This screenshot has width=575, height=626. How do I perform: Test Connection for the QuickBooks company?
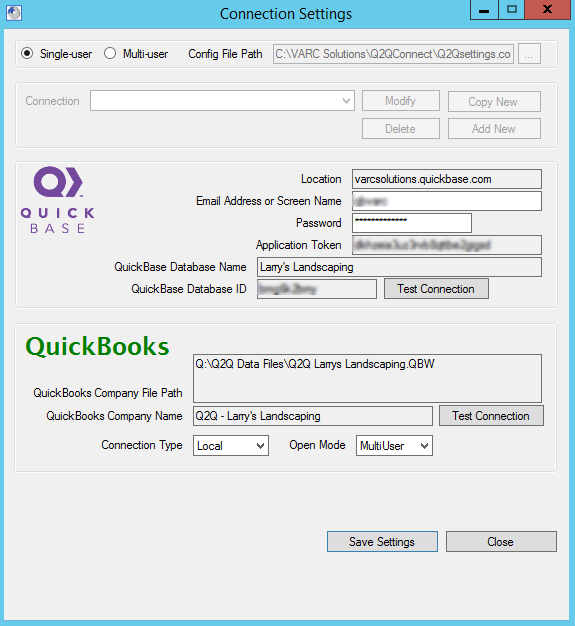(491, 416)
